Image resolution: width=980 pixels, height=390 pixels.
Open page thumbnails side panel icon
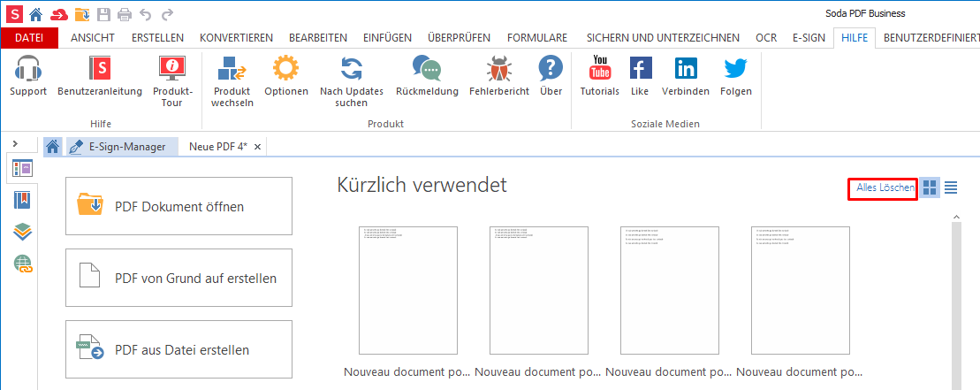tap(22, 169)
